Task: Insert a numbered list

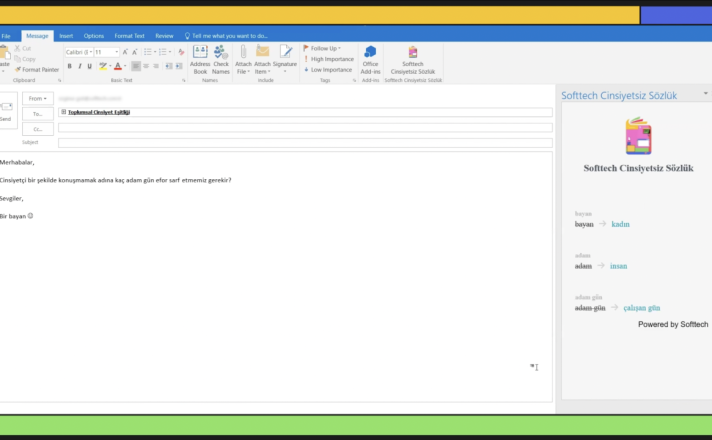Action: 163,52
